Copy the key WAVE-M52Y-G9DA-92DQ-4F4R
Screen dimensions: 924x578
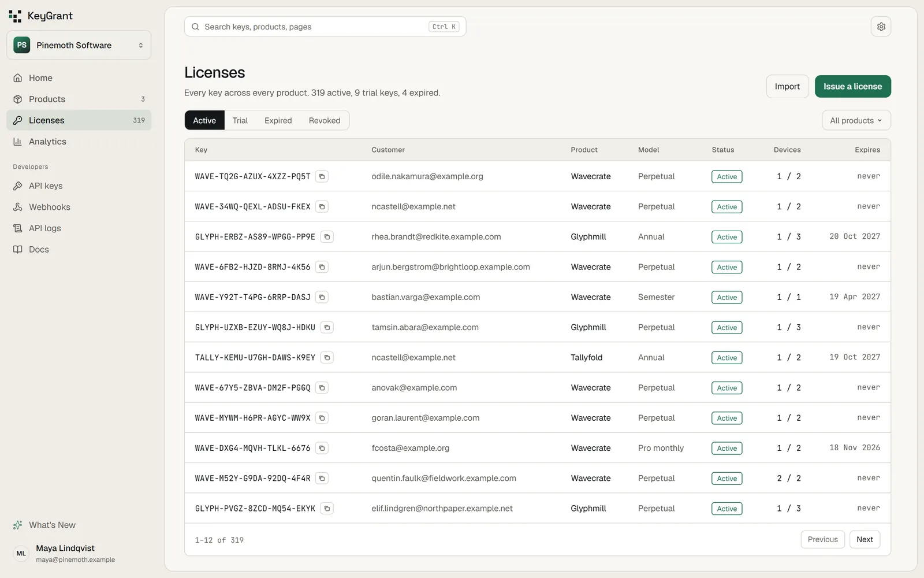322,479
